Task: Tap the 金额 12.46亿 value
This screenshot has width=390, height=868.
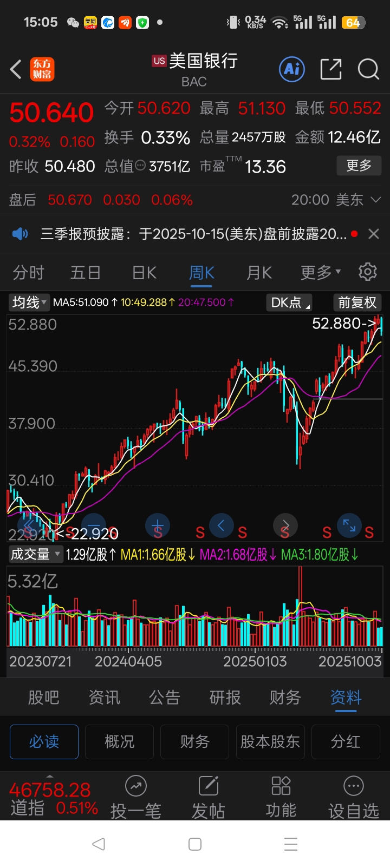Action: click(x=354, y=137)
